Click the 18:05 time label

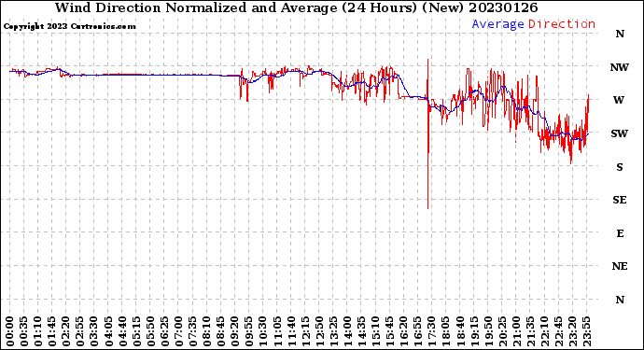click(x=445, y=331)
